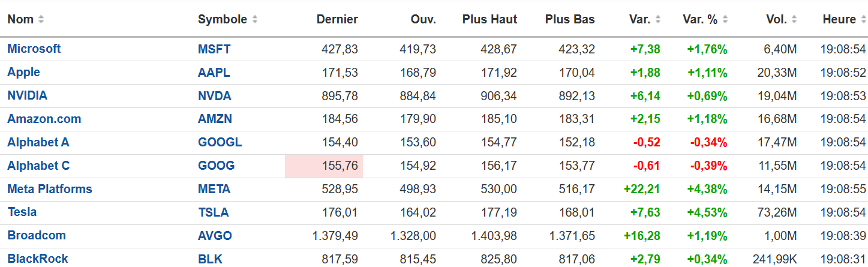Open the Apple stock page

pyautogui.click(x=24, y=72)
